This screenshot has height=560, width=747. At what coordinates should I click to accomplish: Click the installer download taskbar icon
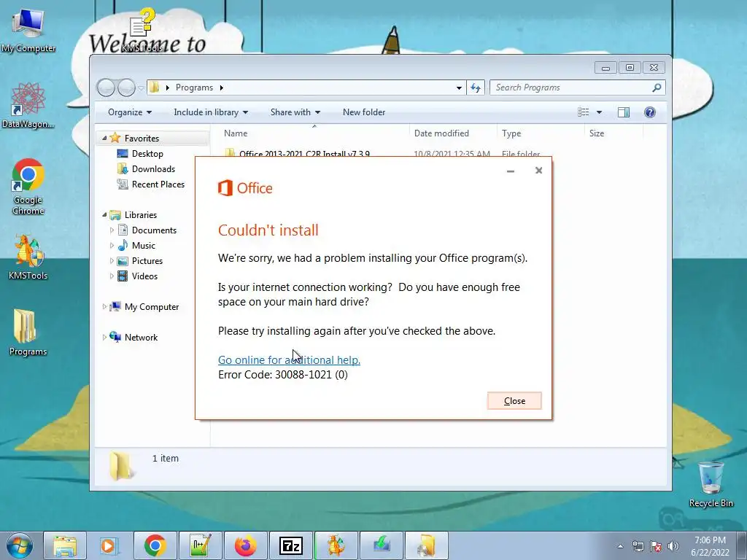381,545
